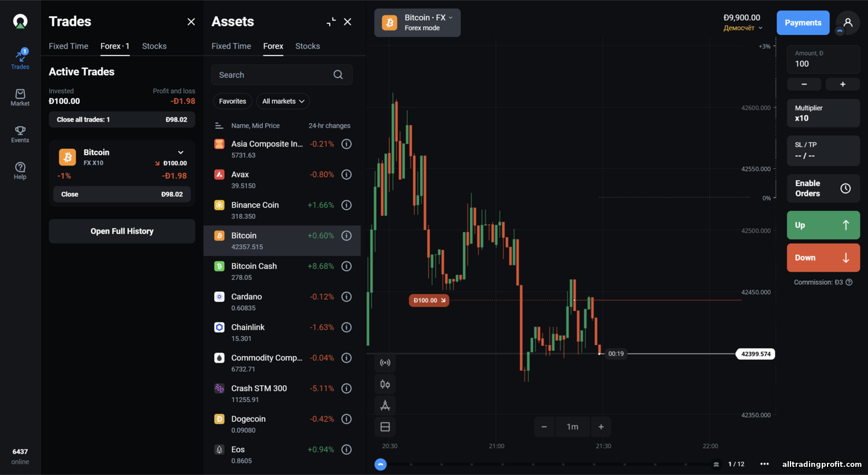Click Open Full History button

[122, 231]
